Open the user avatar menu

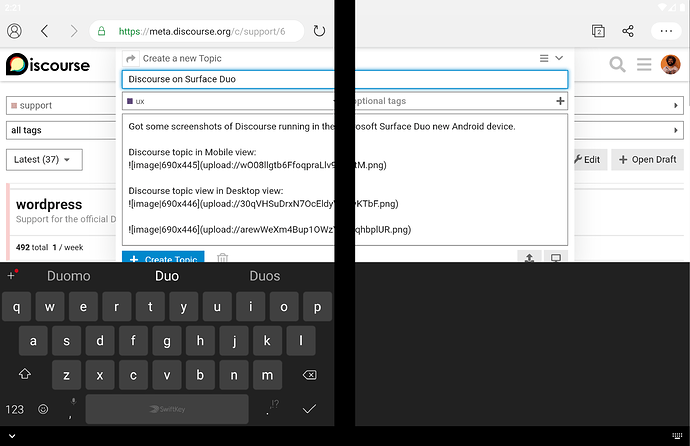(670, 65)
